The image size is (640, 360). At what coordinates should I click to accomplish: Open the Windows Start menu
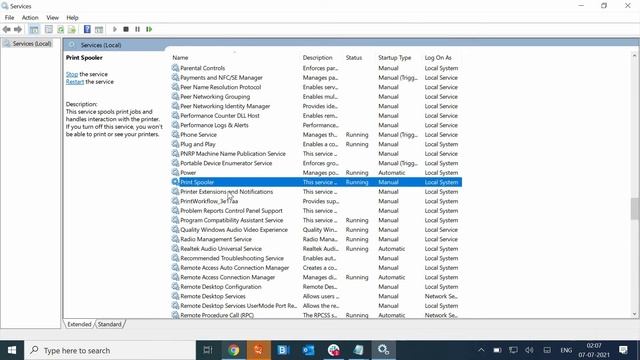click(x=12, y=350)
